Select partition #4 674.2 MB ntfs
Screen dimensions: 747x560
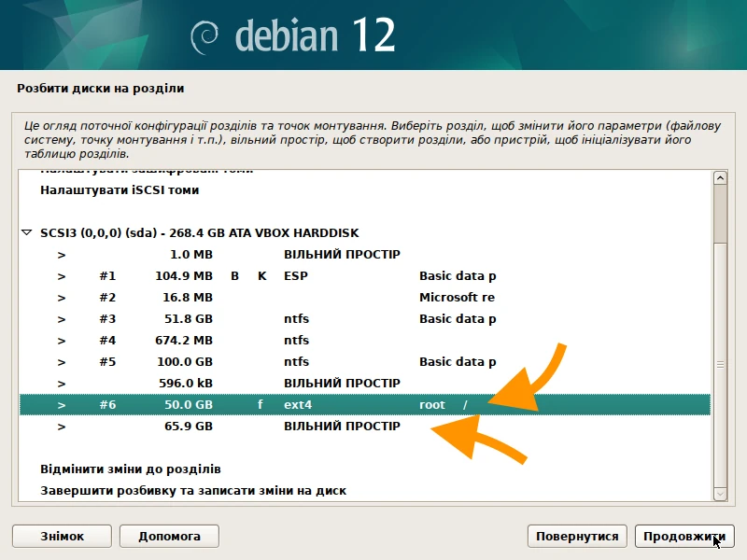[x=365, y=340]
